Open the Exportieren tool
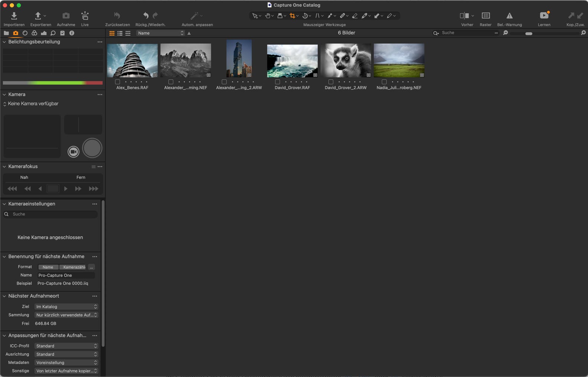Screen dimensions: 588x377 click(38, 16)
